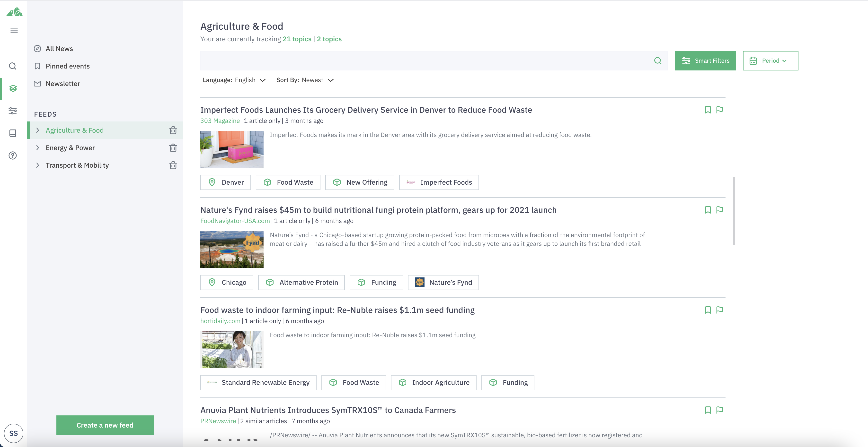This screenshot has width=868, height=447.
Task: Delete the Energy & Power feed
Action: point(173,148)
